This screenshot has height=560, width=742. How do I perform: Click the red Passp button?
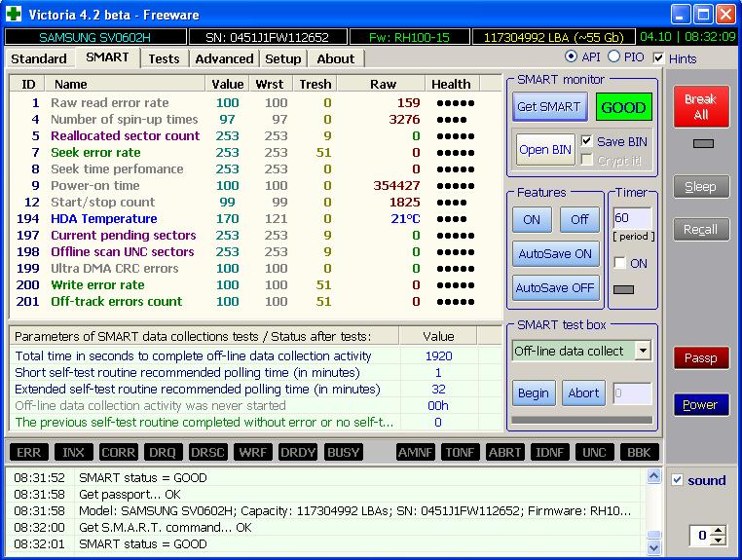pos(701,358)
